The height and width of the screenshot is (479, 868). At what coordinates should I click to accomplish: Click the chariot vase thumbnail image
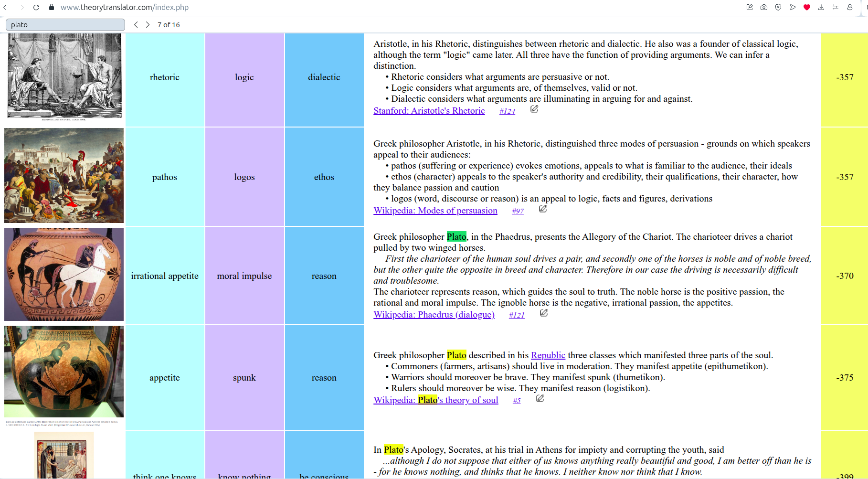[64, 274]
